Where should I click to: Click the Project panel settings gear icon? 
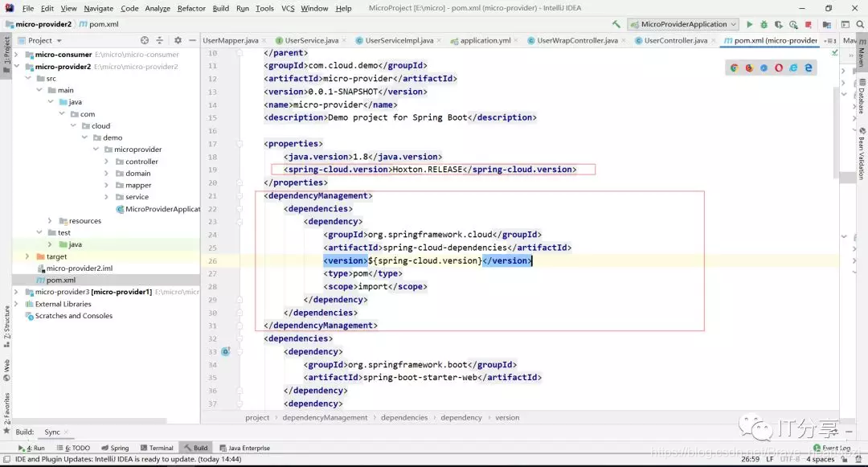(178, 40)
